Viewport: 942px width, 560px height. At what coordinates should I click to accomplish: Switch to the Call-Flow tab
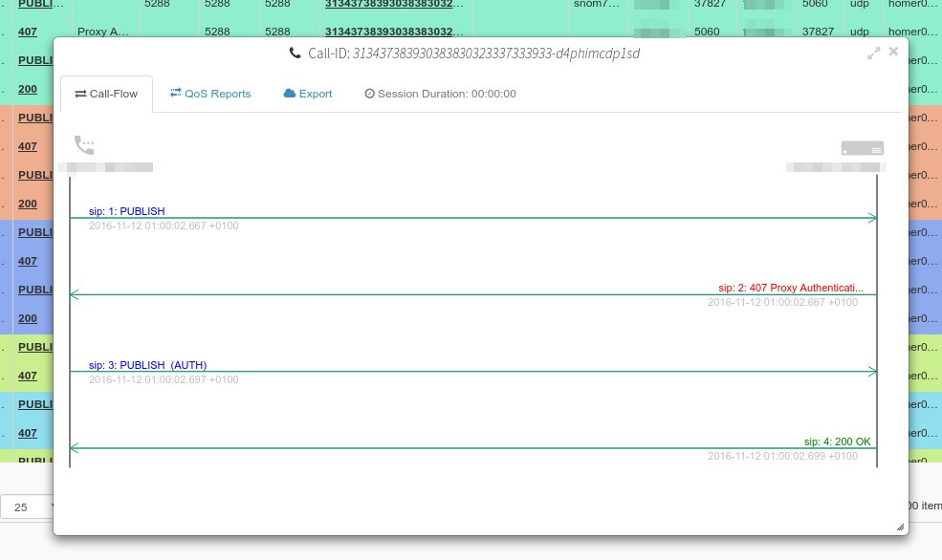[106, 94]
